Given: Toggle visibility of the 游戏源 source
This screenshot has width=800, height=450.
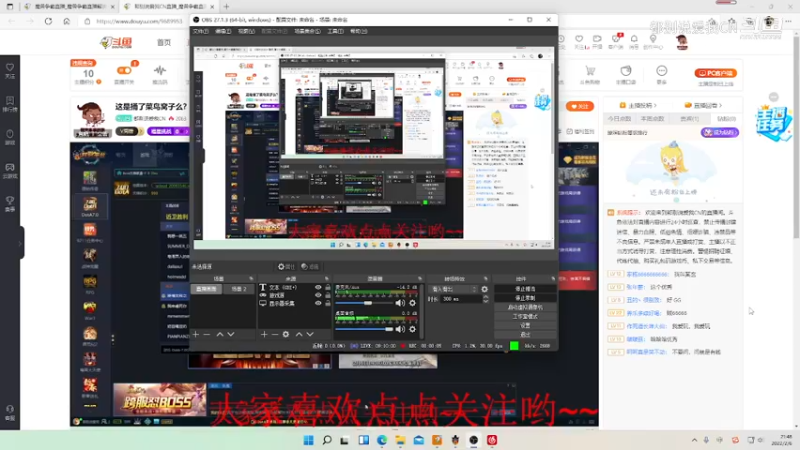Looking at the screenshot, I should [318, 295].
